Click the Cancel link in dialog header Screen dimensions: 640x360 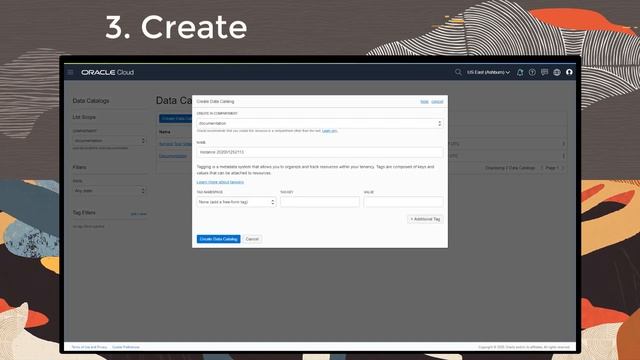tap(437, 102)
